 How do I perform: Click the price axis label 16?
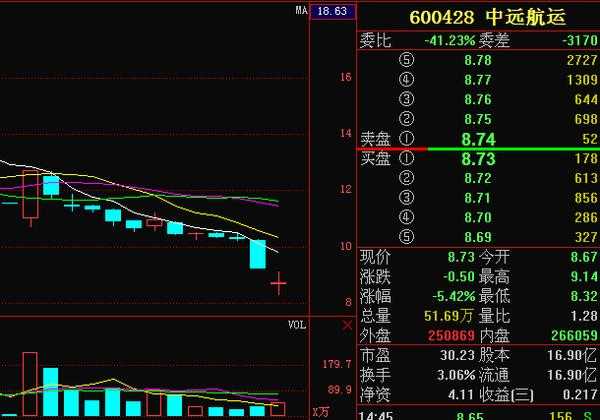coord(346,77)
